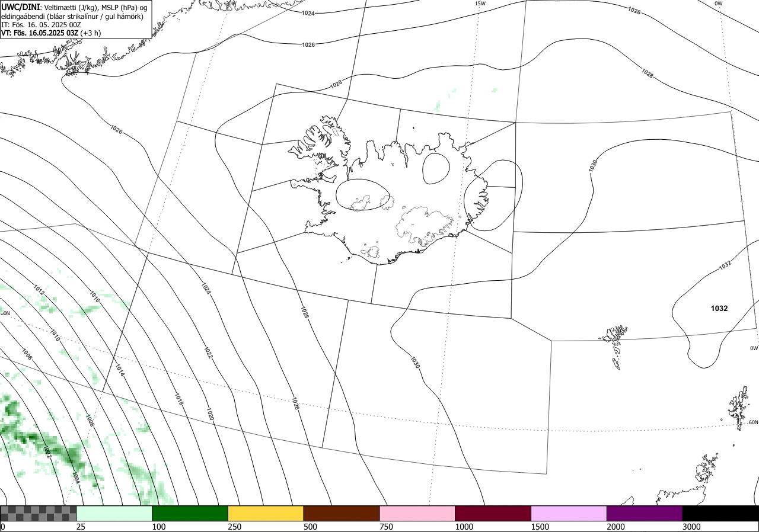Click the 1020 isobar label
The image size is (759, 532).
click(210, 414)
